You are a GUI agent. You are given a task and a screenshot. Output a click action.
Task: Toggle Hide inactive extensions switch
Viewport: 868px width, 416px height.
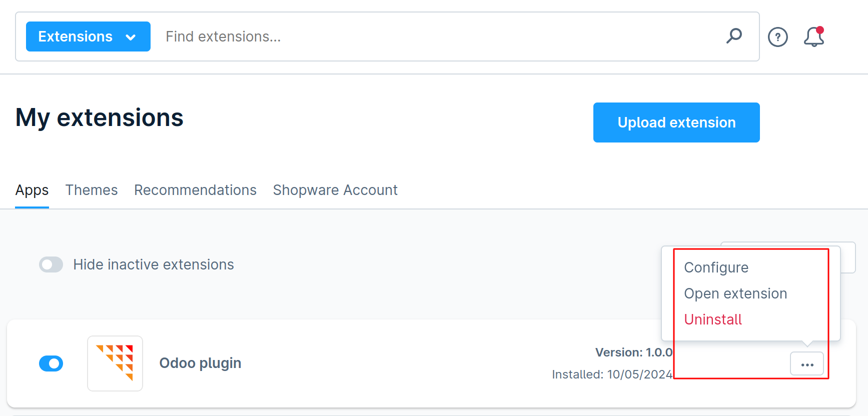point(51,264)
